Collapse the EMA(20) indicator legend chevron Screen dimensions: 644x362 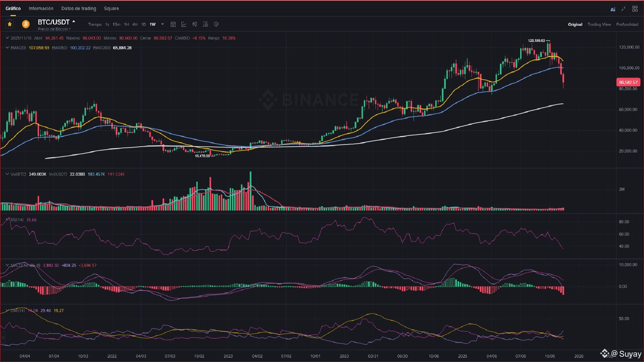coord(7,48)
